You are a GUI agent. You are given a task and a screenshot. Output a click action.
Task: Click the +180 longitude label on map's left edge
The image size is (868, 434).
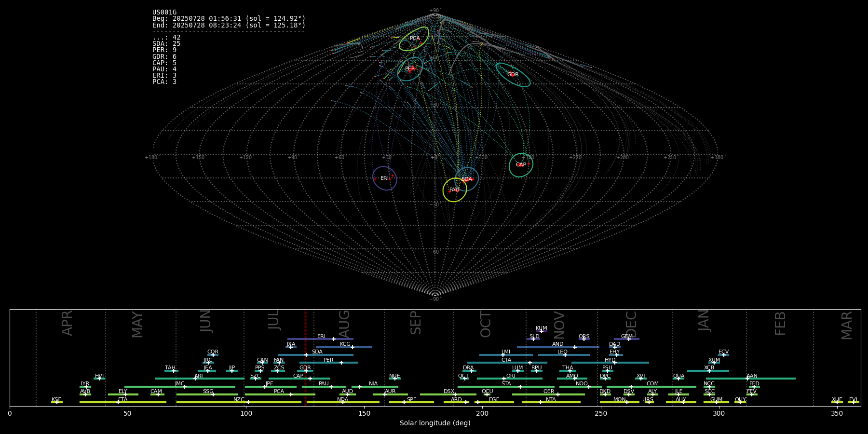point(151,158)
